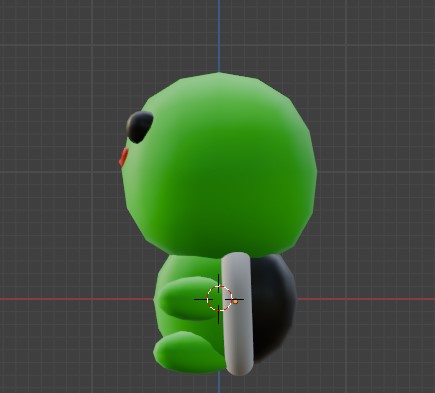Click the red-white 3D cursor circle

(x=219, y=299)
